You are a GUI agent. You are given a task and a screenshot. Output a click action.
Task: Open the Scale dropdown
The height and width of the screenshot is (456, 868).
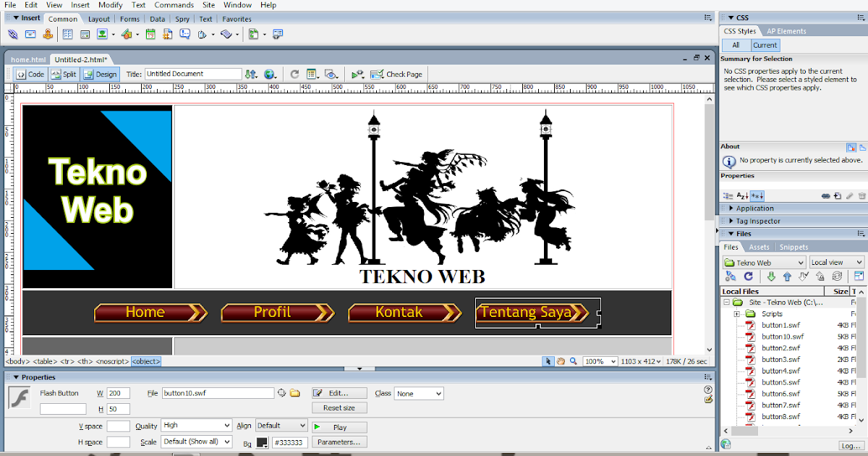[197, 441]
